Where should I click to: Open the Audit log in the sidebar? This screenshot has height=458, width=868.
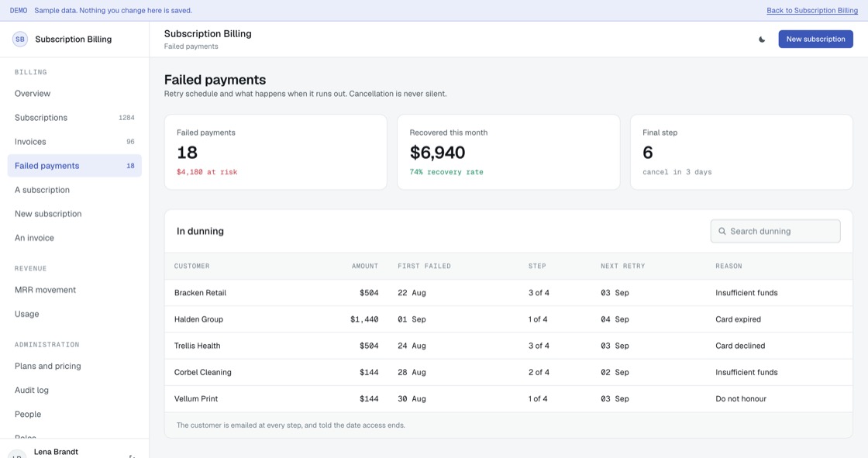[74, 390]
